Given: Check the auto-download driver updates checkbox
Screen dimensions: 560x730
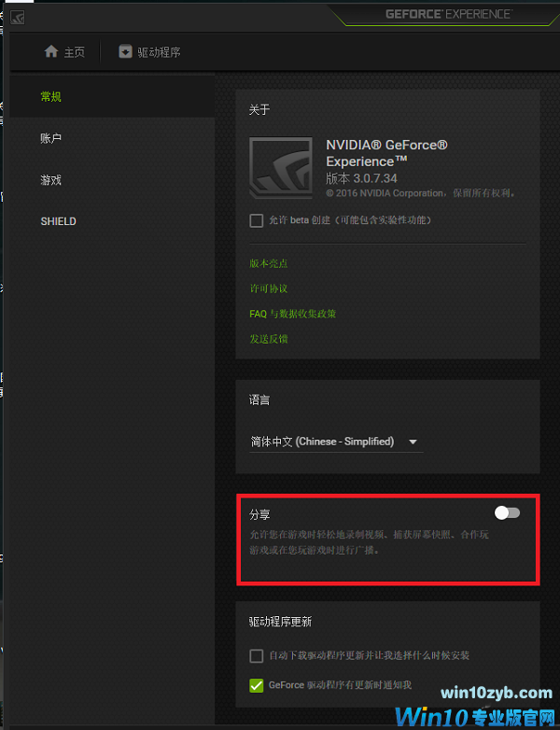Looking at the screenshot, I should click(257, 656).
